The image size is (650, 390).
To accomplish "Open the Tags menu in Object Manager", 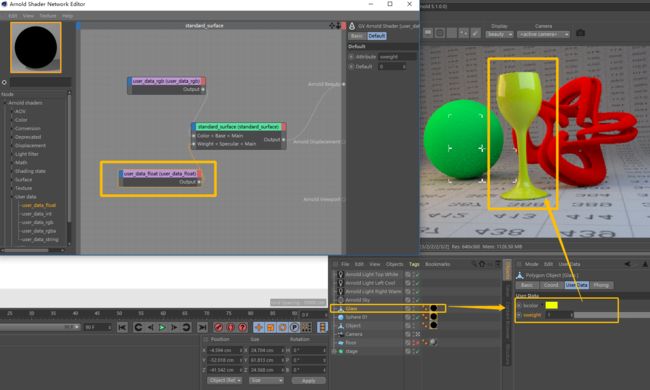I will pyautogui.click(x=414, y=264).
